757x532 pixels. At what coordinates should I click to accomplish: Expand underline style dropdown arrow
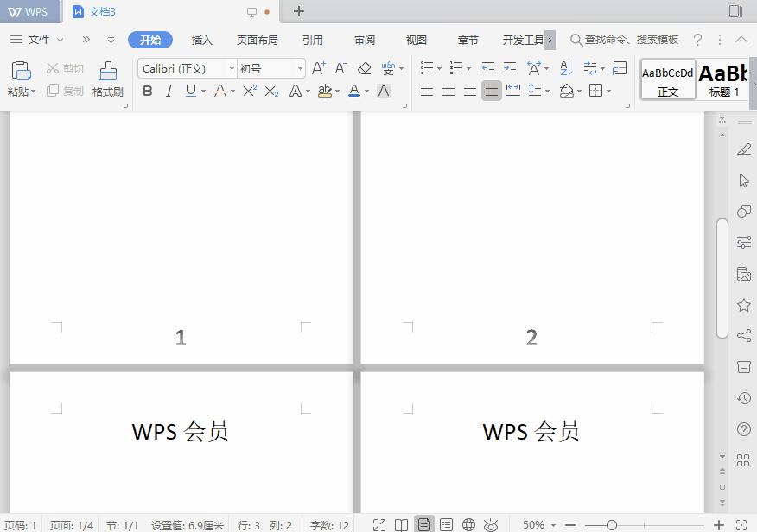pos(203,92)
